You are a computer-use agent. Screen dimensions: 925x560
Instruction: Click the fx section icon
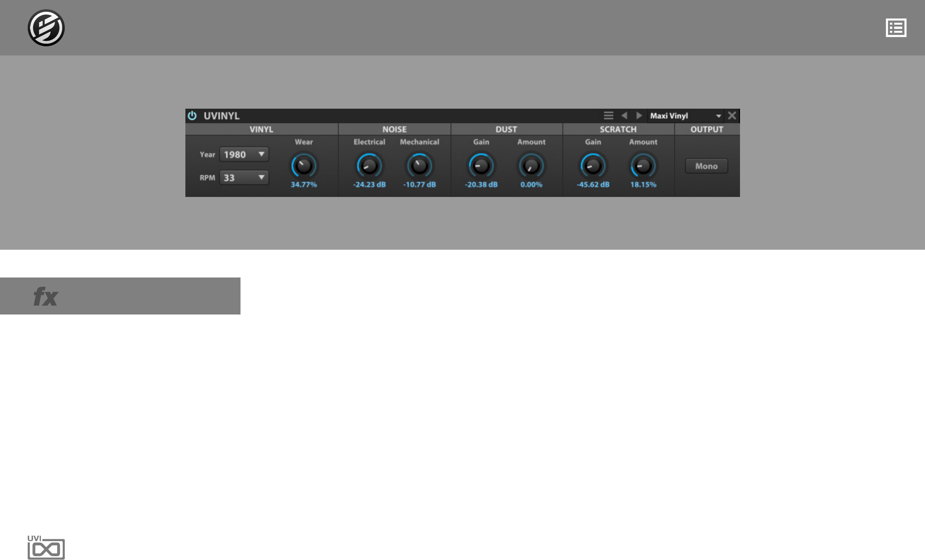click(x=45, y=296)
